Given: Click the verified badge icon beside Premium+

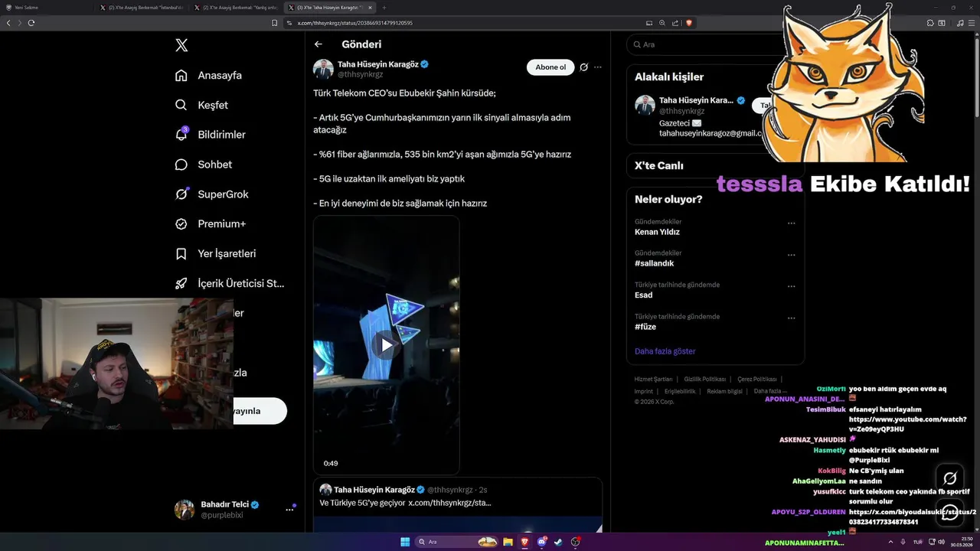Looking at the screenshot, I should click(x=181, y=224).
